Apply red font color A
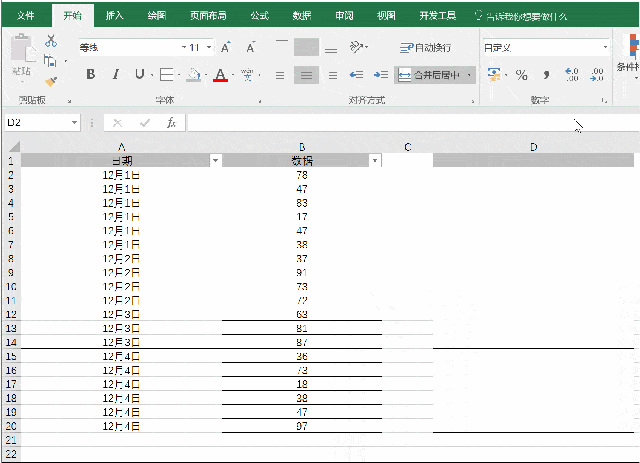 tap(220, 75)
